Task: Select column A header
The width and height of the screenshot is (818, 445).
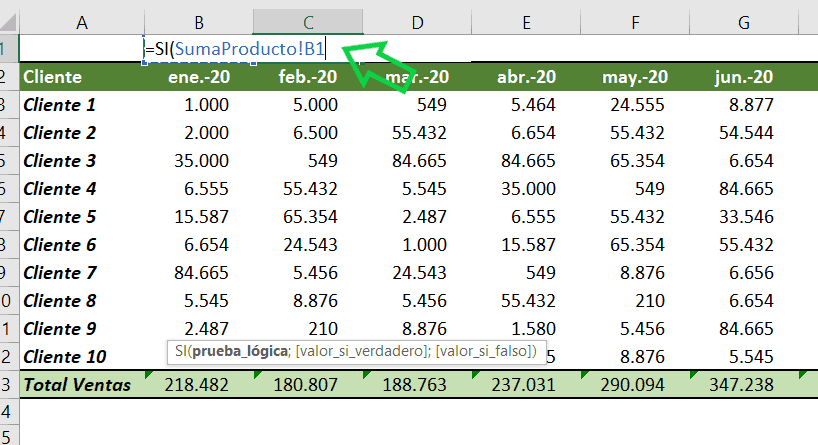Action: coord(82,22)
